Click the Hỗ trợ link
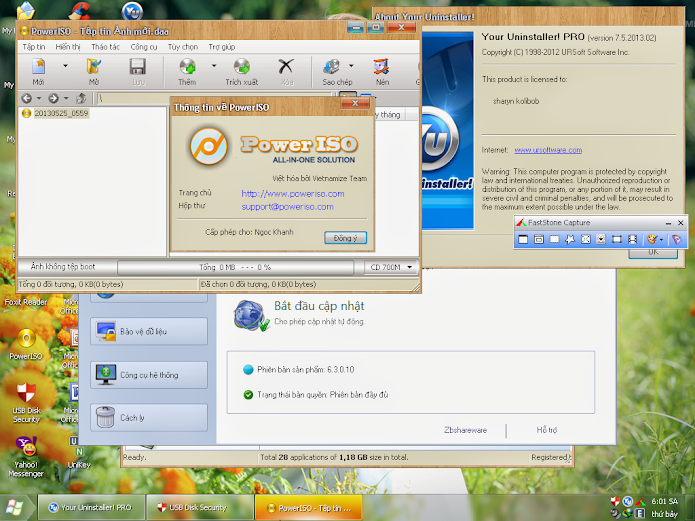The height and width of the screenshot is (521, 695). point(547,430)
